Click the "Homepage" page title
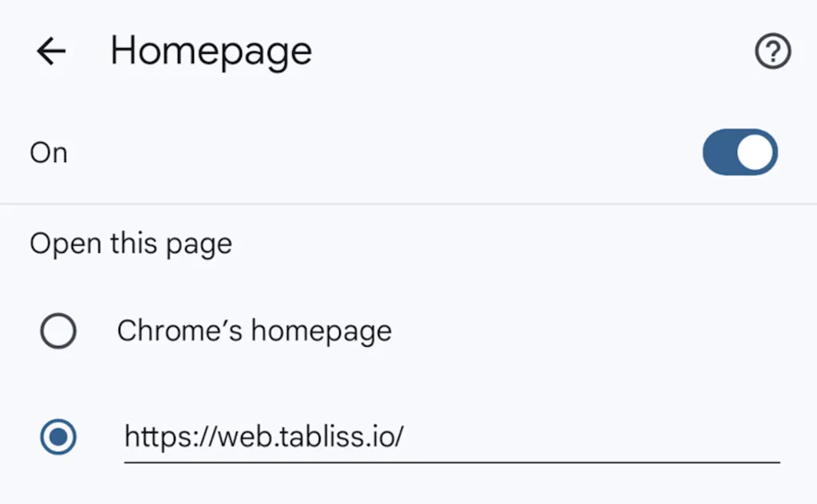Viewport: 817px width, 504px height. click(x=211, y=52)
